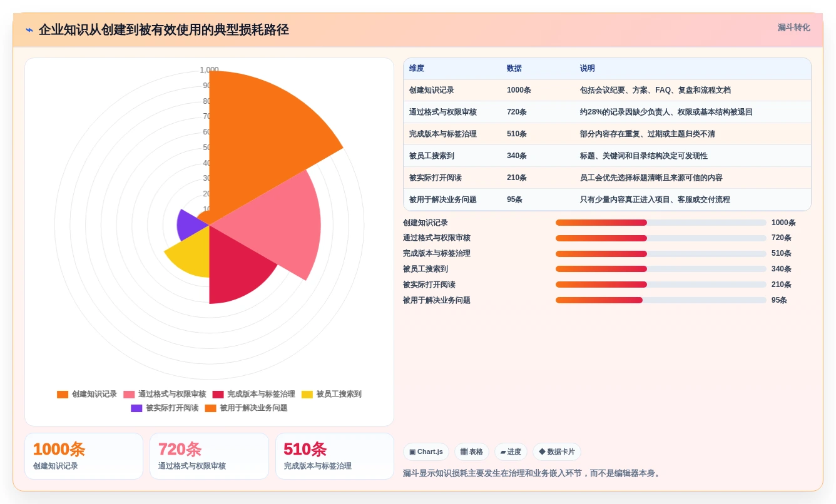This screenshot has width=836, height=504.
Task: Click table cell 完成版本与标签治理
Action: pyautogui.click(x=443, y=134)
